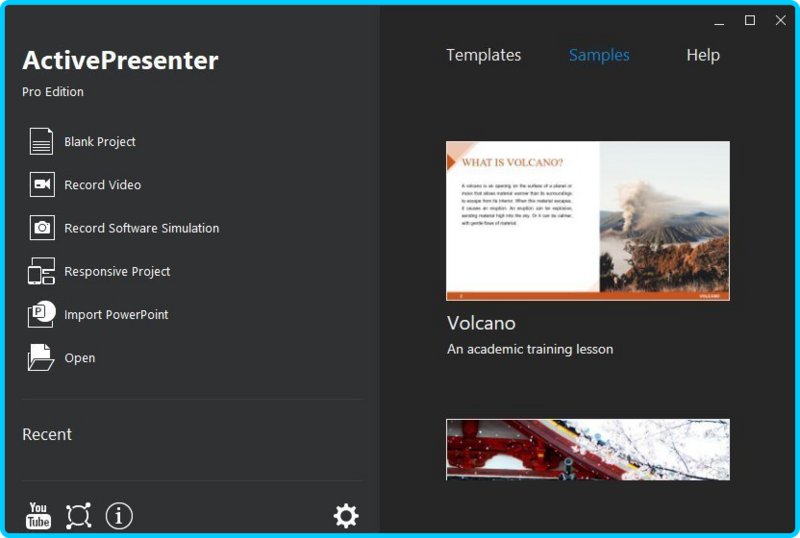Click the Import PowerPoint icon
Screen dimensions: 800x538
[x=41, y=314]
